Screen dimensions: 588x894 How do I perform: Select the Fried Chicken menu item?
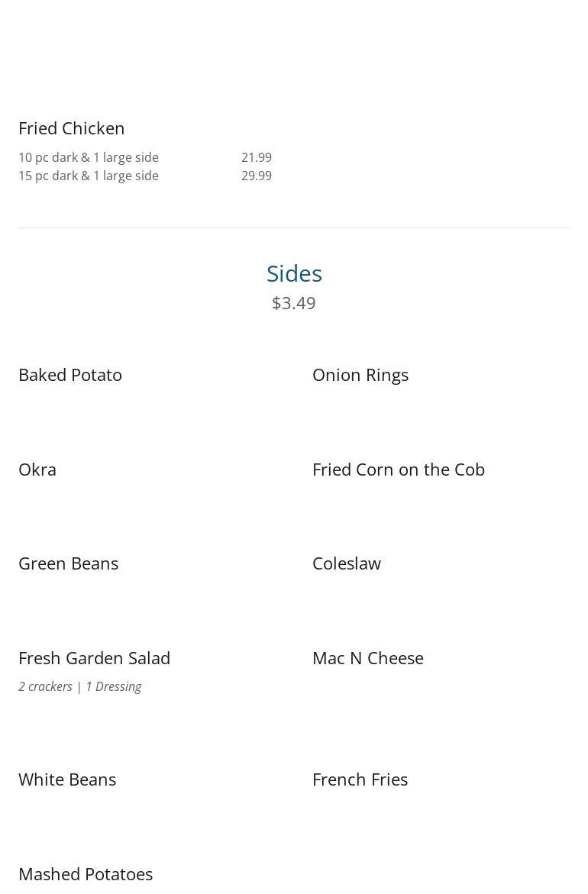pyautogui.click(x=71, y=128)
